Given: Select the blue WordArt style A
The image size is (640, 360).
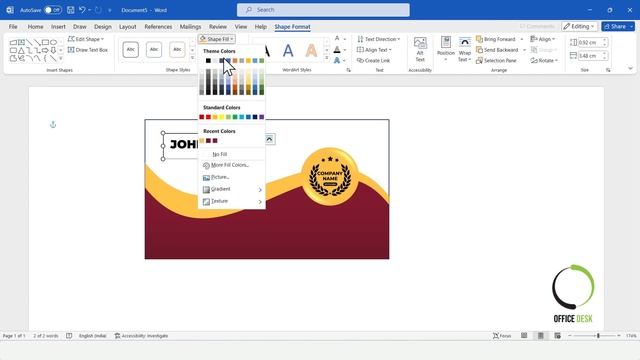Looking at the screenshot, I should (288, 51).
